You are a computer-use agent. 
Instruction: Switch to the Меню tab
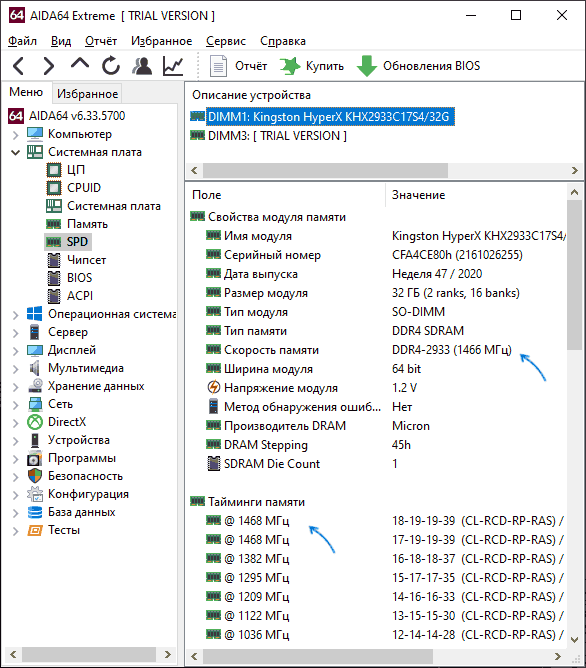point(26,92)
